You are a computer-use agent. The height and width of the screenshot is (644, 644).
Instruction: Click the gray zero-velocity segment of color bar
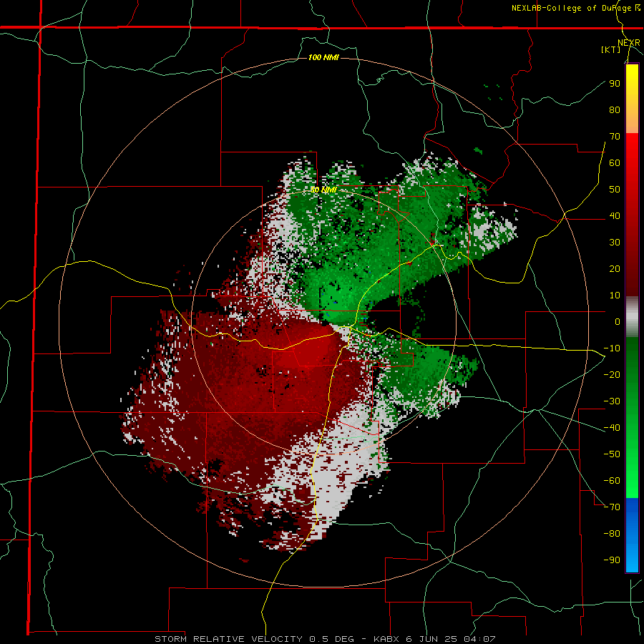coord(632,317)
